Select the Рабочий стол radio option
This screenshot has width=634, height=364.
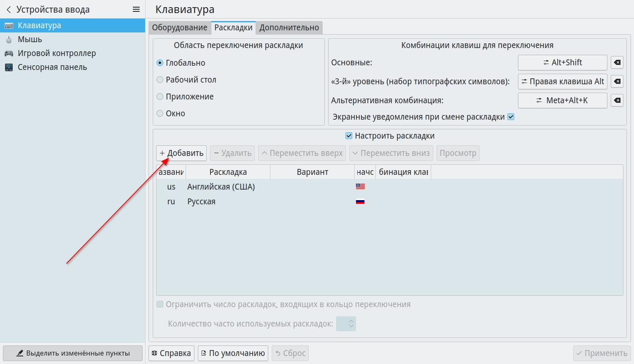point(160,80)
